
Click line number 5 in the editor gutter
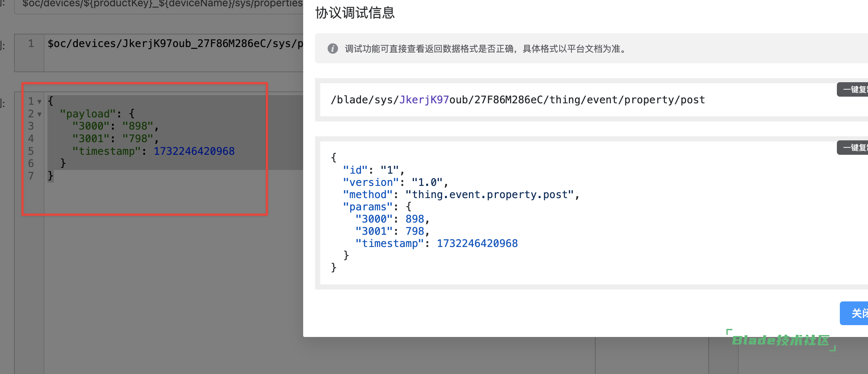point(31,151)
